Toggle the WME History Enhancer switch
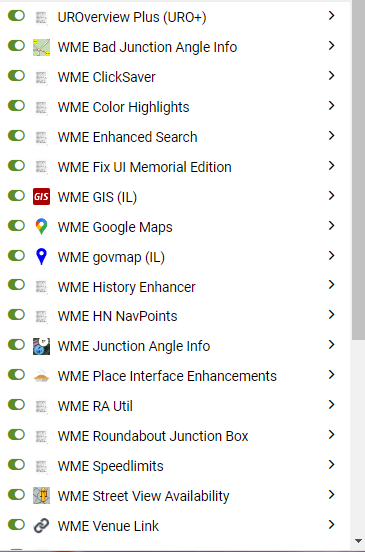 tap(16, 284)
